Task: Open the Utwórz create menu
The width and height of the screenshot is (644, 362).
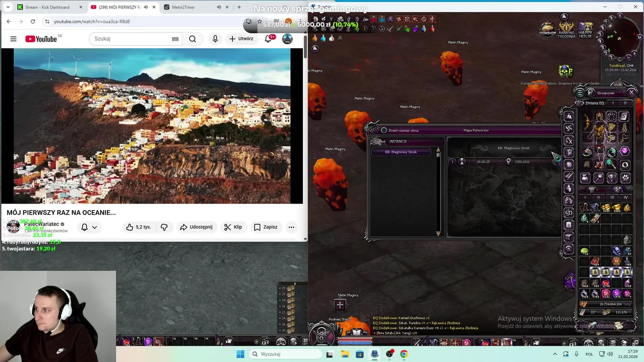Action: coord(241,39)
